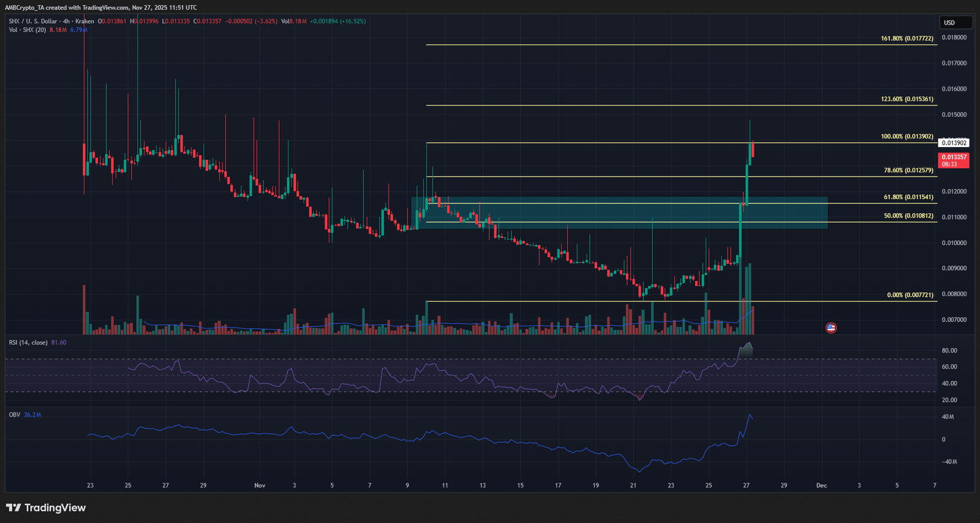Viewport: 980px width, 523px height.
Task: Click the 13 date label on time axis
Action: [483, 486]
